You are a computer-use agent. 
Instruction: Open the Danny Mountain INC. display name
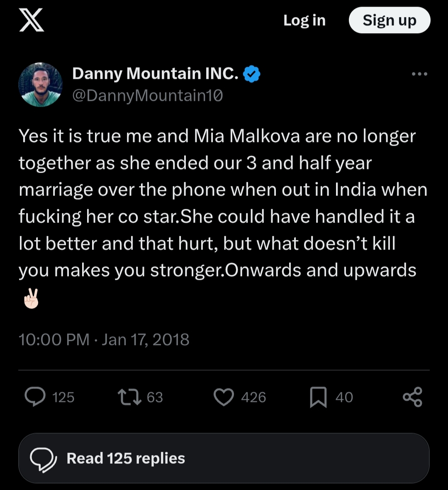tap(155, 74)
